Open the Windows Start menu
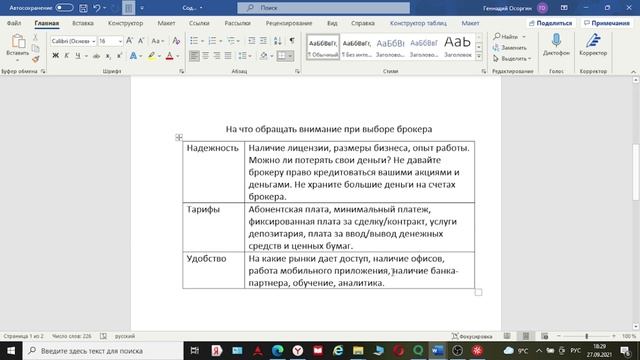640x360 pixels. pyautogui.click(x=11, y=351)
